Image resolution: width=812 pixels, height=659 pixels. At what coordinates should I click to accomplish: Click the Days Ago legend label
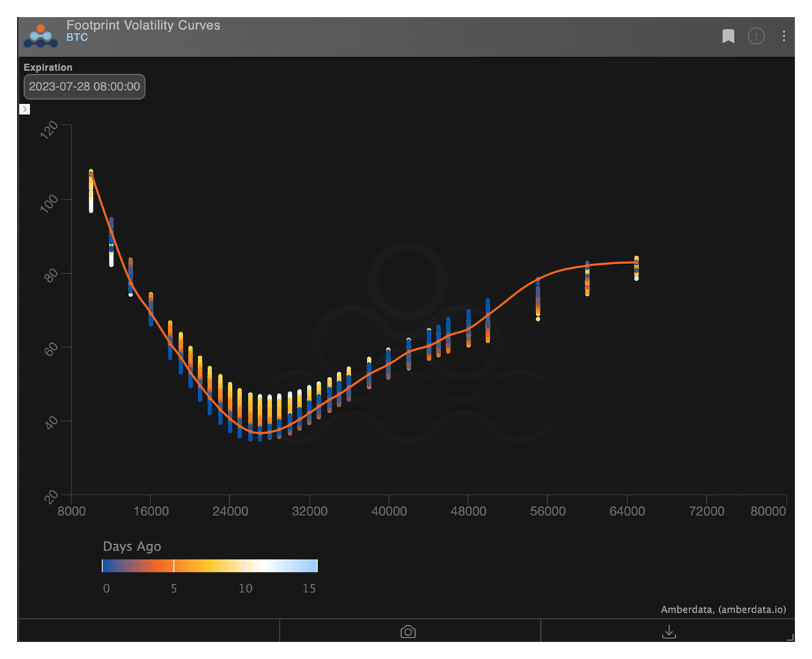pyautogui.click(x=131, y=546)
